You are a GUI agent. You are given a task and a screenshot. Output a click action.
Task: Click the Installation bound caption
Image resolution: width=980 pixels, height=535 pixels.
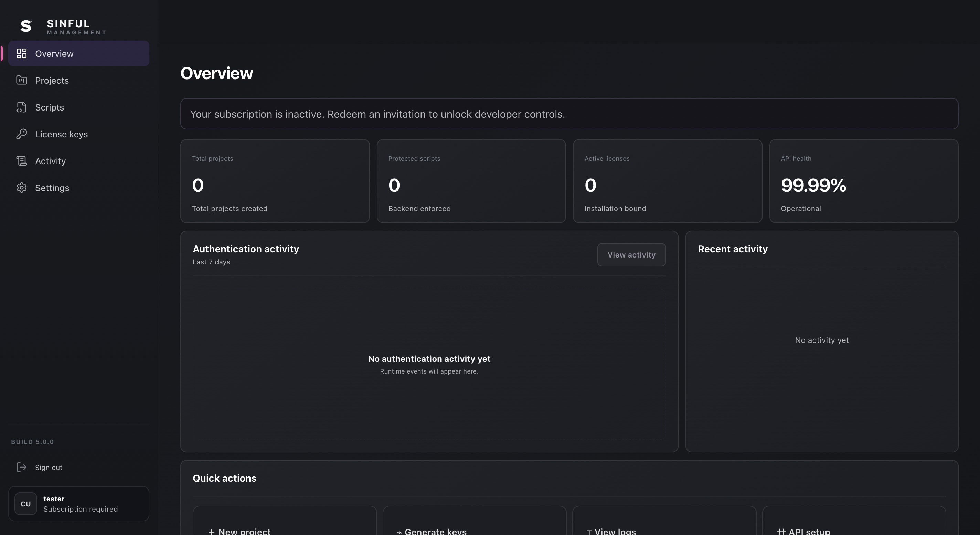point(615,209)
